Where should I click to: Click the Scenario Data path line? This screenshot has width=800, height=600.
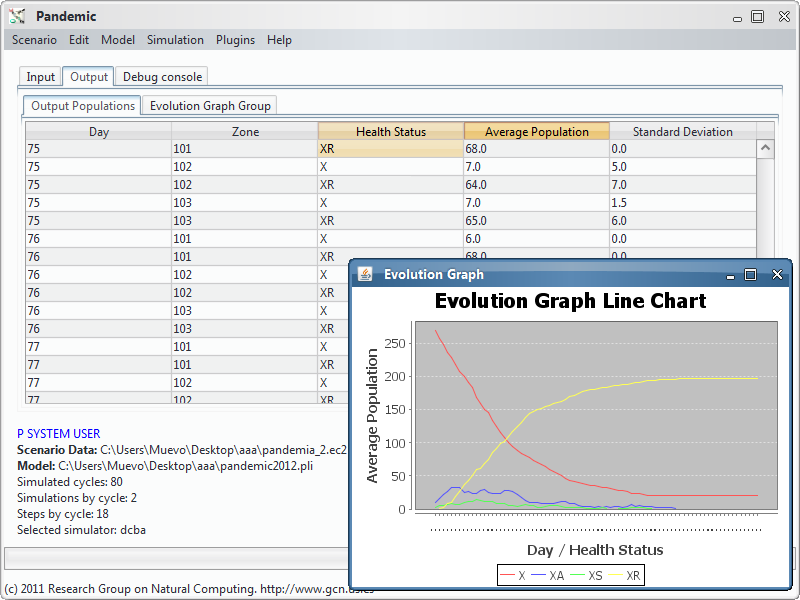pyautogui.click(x=182, y=450)
